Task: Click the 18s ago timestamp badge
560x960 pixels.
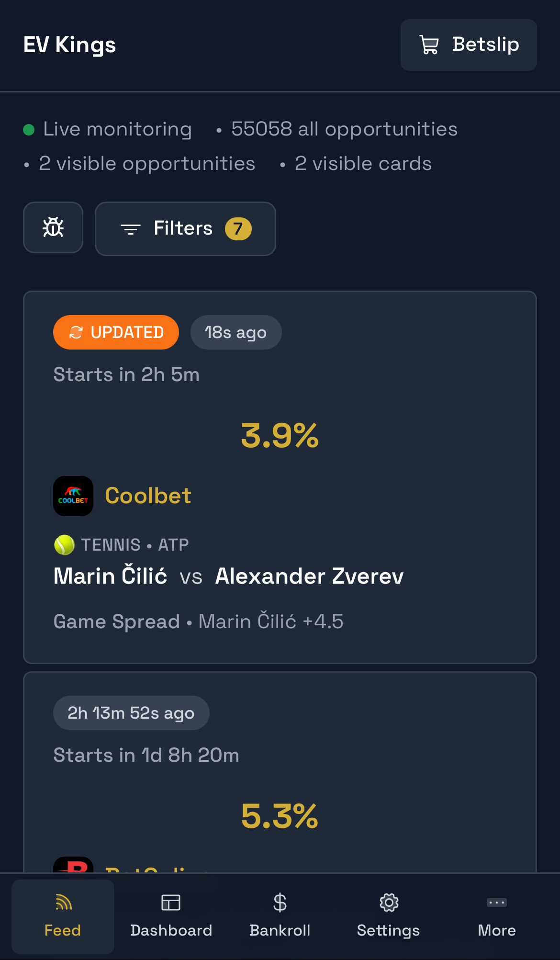Action: click(235, 332)
